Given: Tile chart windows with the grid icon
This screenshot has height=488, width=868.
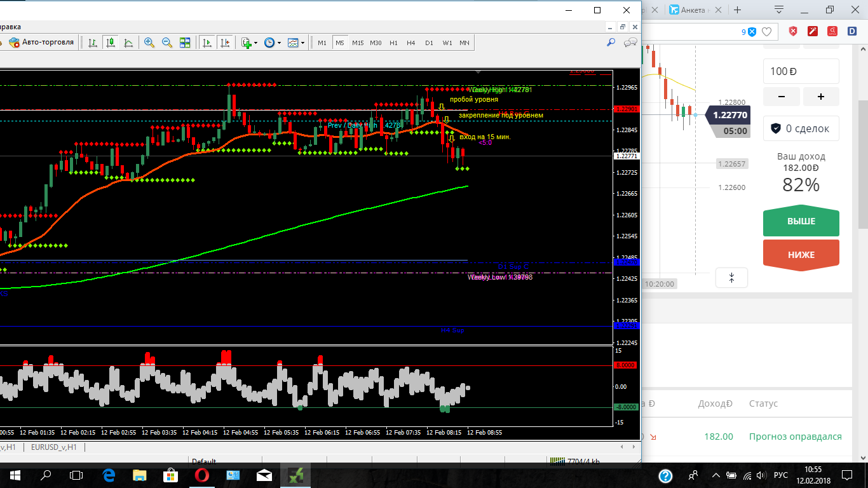Looking at the screenshot, I should (185, 43).
